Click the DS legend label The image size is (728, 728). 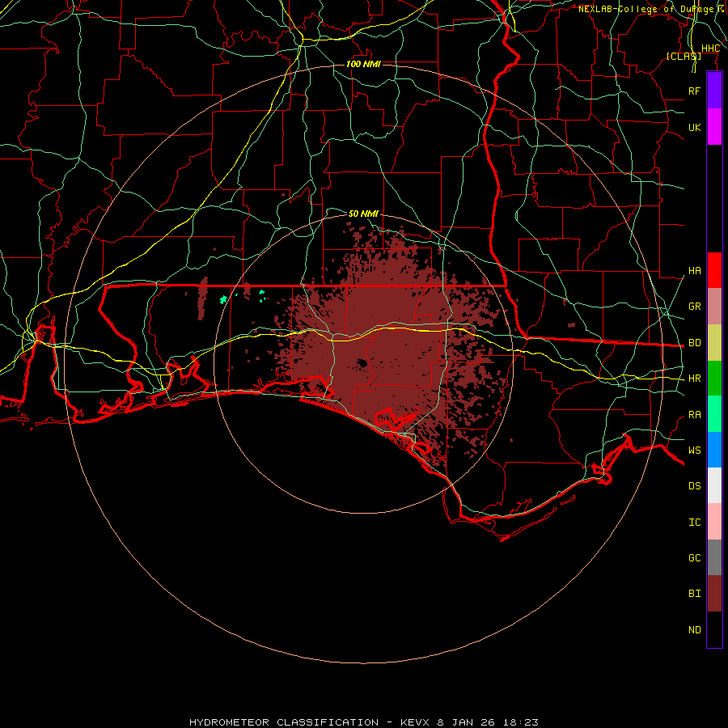(x=695, y=486)
